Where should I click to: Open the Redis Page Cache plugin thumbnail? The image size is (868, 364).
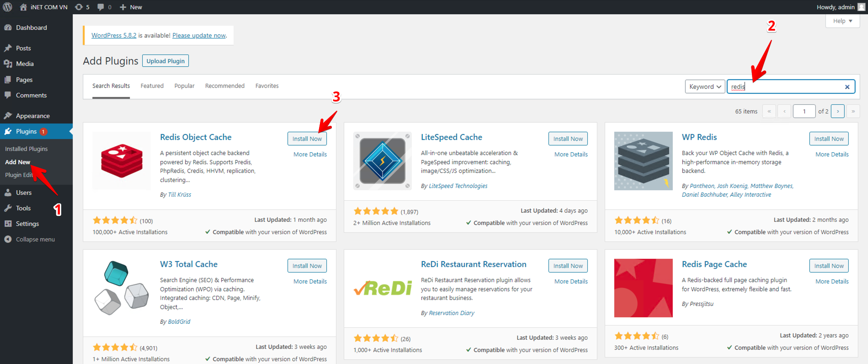644,288
